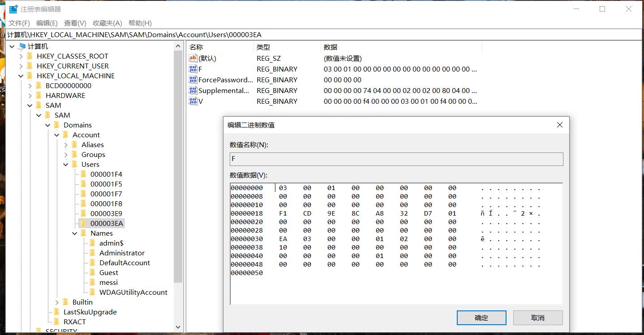The height and width of the screenshot is (335, 644).
Task: Click the 数值名称 field containing F
Action: click(396, 159)
